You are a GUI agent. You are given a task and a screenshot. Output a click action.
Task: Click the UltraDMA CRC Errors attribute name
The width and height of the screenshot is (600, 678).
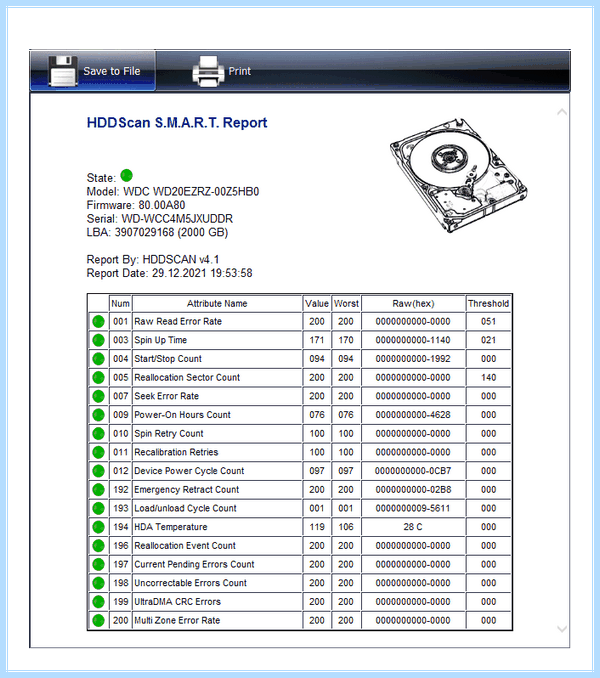(x=177, y=601)
